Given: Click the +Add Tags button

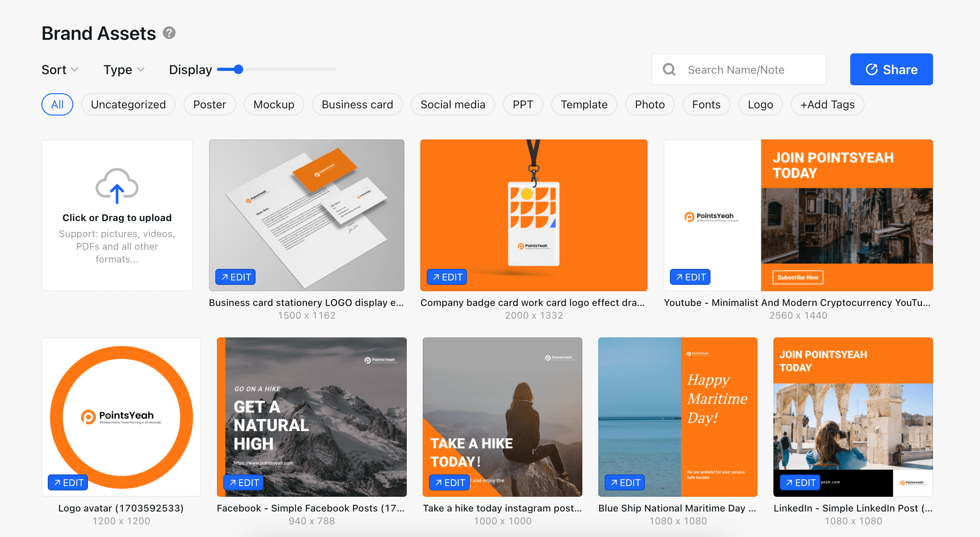Looking at the screenshot, I should pos(828,104).
